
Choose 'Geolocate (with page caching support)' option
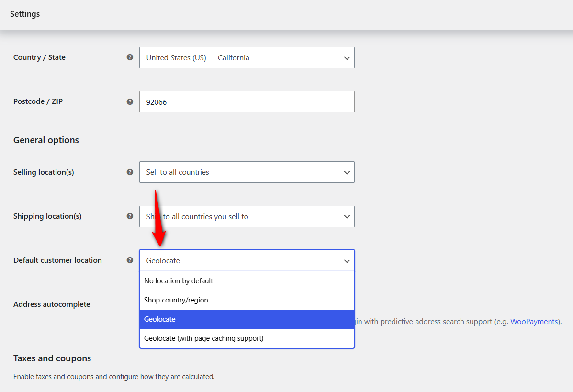click(247, 338)
